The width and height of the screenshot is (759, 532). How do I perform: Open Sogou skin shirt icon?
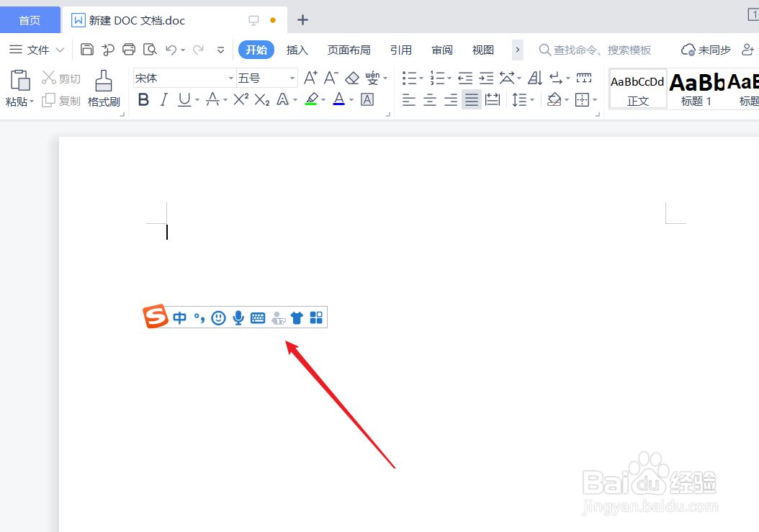(x=297, y=318)
